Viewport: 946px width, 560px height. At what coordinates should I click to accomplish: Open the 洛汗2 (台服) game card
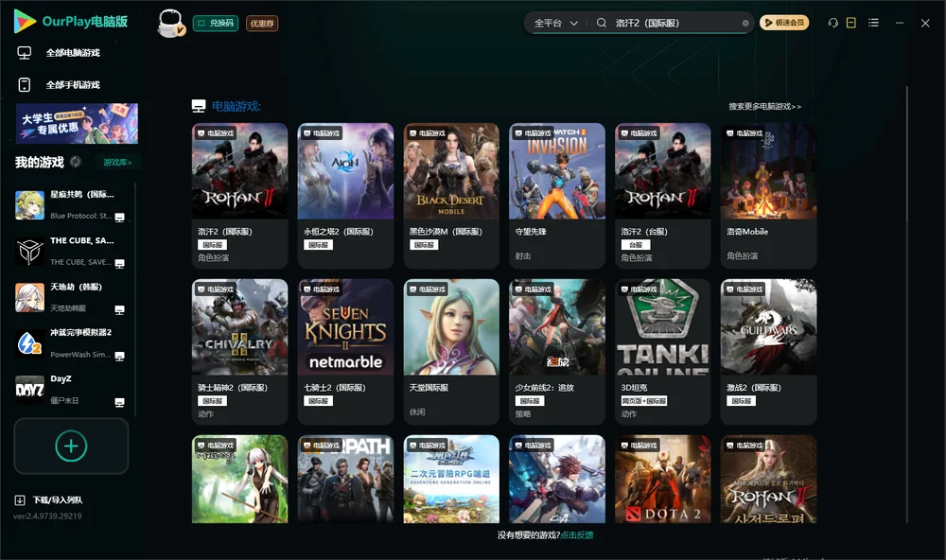pyautogui.click(x=662, y=196)
